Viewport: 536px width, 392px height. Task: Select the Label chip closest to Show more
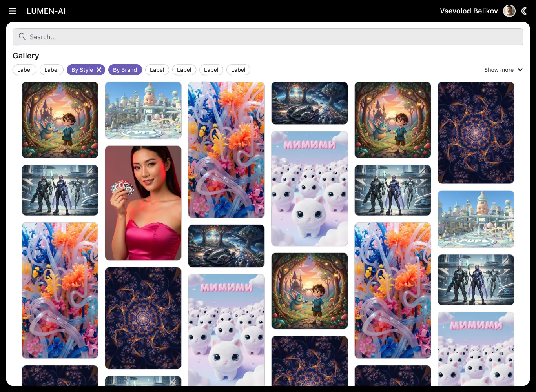point(238,70)
